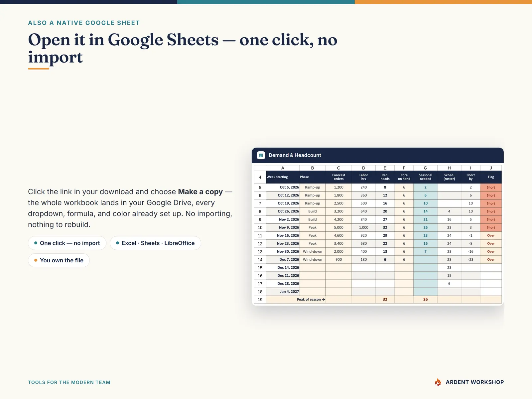Viewport: 532px width, 399px height.
Task: Click the 'Forecast orders' header cell
Action: click(x=338, y=177)
